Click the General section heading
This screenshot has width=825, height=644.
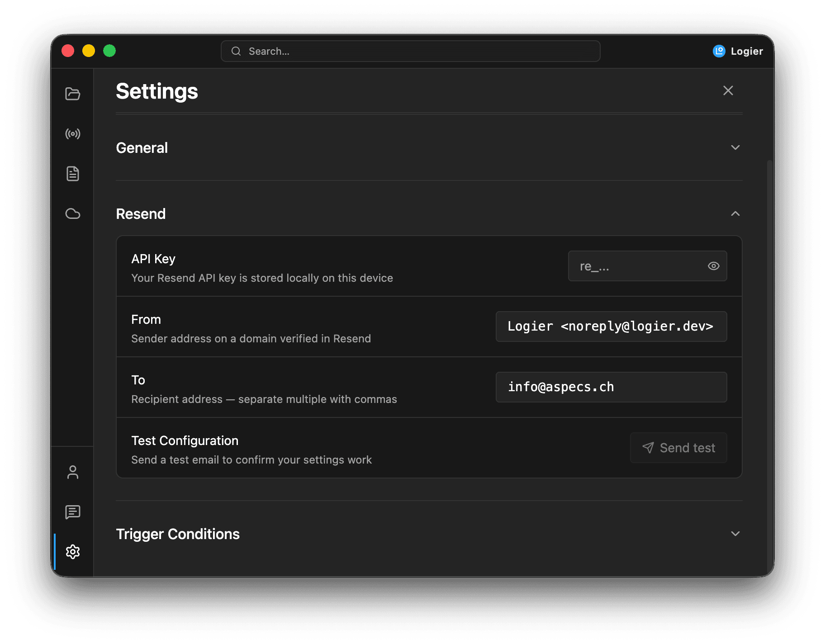(x=142, y=148)
